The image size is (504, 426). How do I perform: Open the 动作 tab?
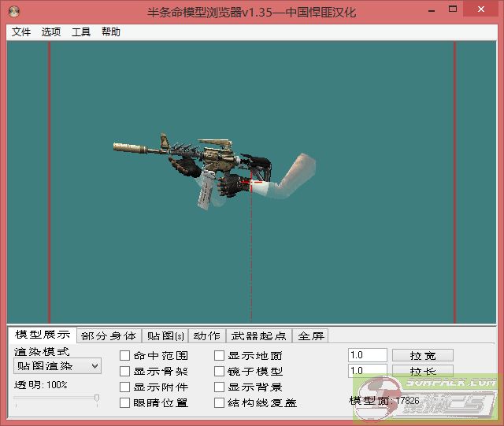click(206, 336)
